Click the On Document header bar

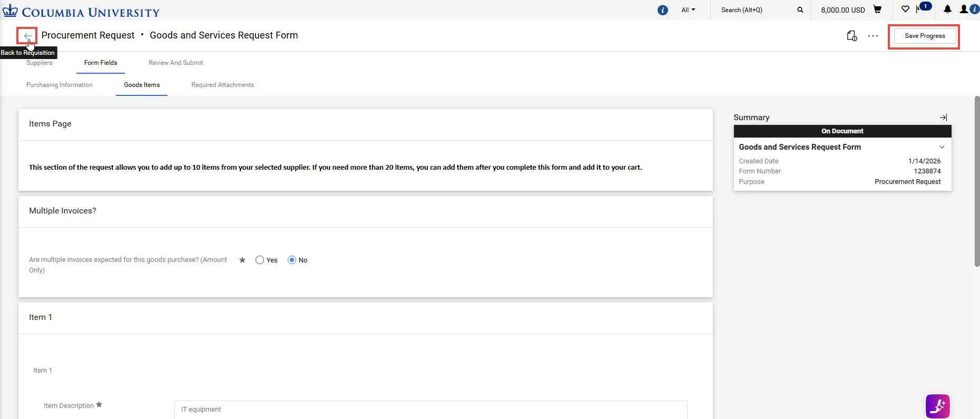point(842,131)
